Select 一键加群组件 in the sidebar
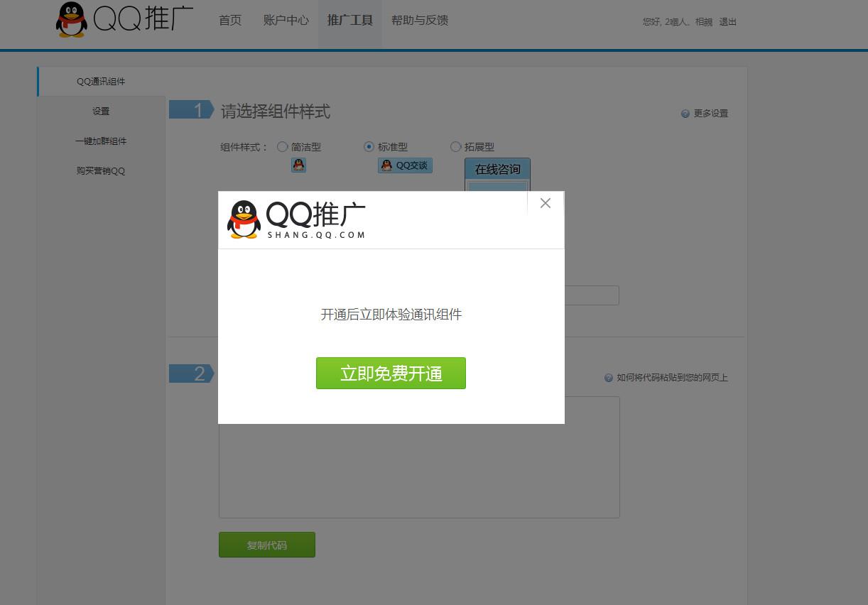This screenshot has width=868, height=605. click(x=101, y=141)
